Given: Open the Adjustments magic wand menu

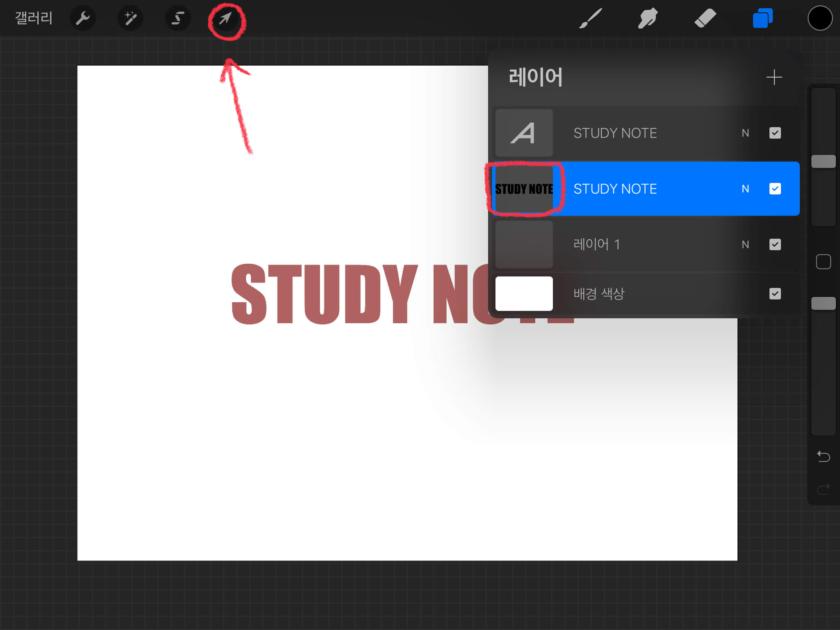Looking at the screenshot, I should click(130, 18).
